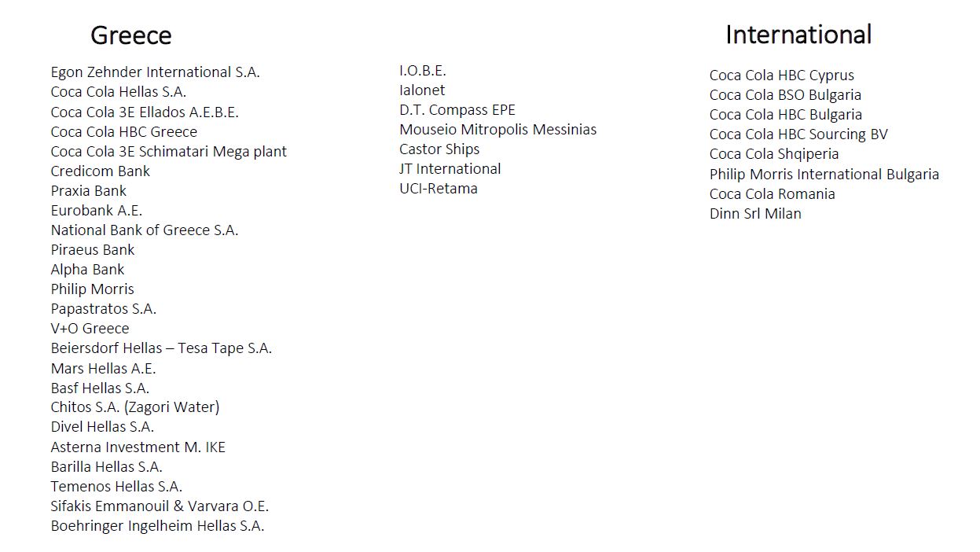This screenshot has width=980, height=552.
Task: Click Coca Cola HBC Cyprus
Action: [x=781, y=75]
